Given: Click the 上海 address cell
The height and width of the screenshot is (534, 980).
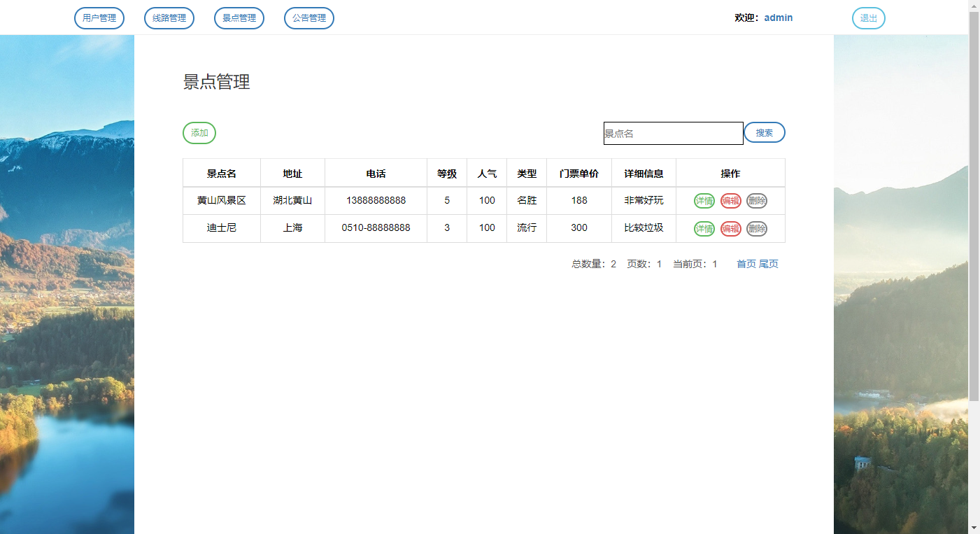Looking at the screenshot, I should pos(293,228).
